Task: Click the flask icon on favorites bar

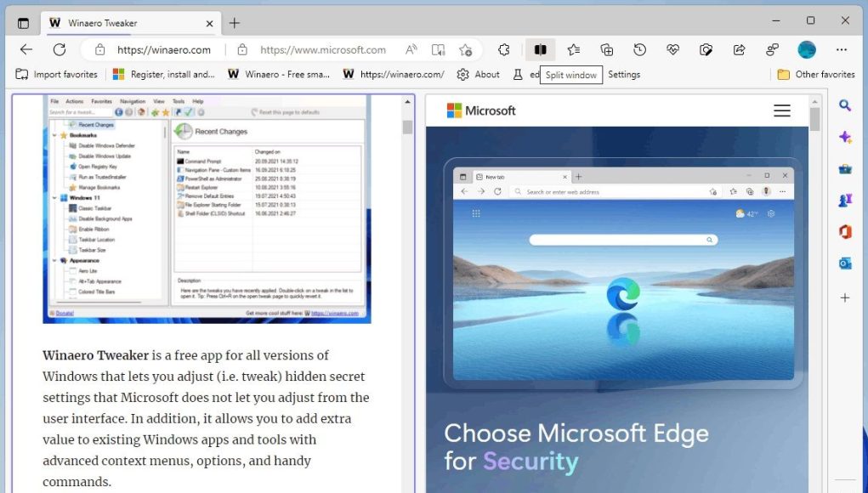Action: [x=518, y=74]
